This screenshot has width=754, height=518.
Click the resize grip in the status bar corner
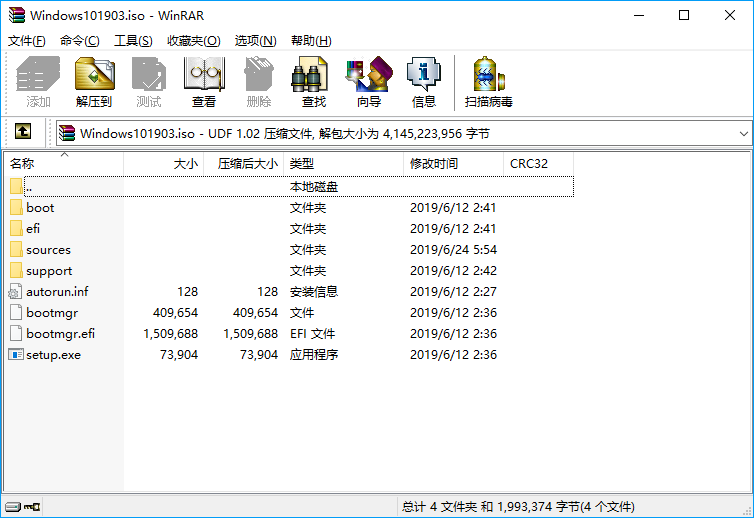[x=747, y=511]
